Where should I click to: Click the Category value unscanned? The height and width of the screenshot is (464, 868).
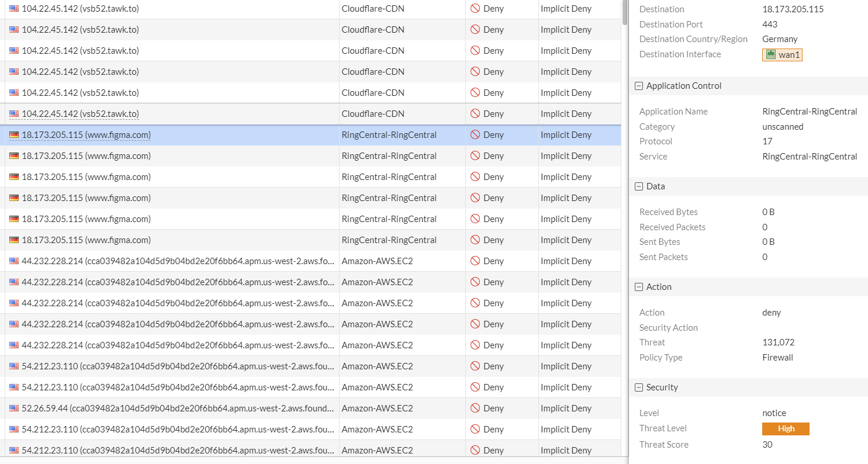[x=783, y=127]
